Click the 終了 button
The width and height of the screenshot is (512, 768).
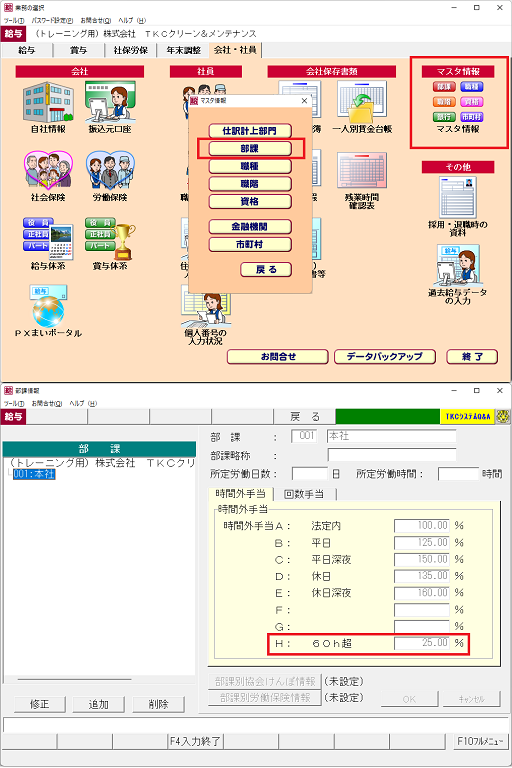point(472,357)
